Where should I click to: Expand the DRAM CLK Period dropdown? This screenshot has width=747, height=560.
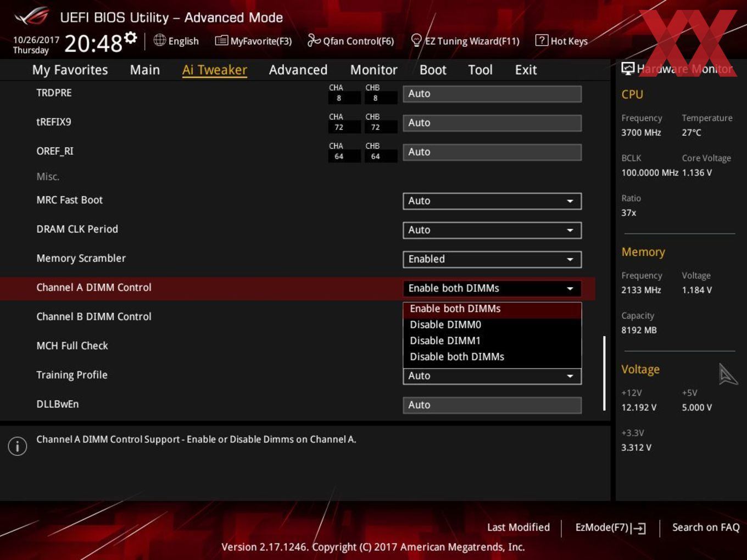[x=492, y=230]
